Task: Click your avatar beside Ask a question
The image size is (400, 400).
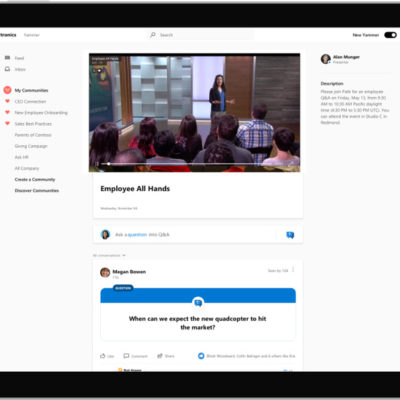Action: tap(105, 235)
